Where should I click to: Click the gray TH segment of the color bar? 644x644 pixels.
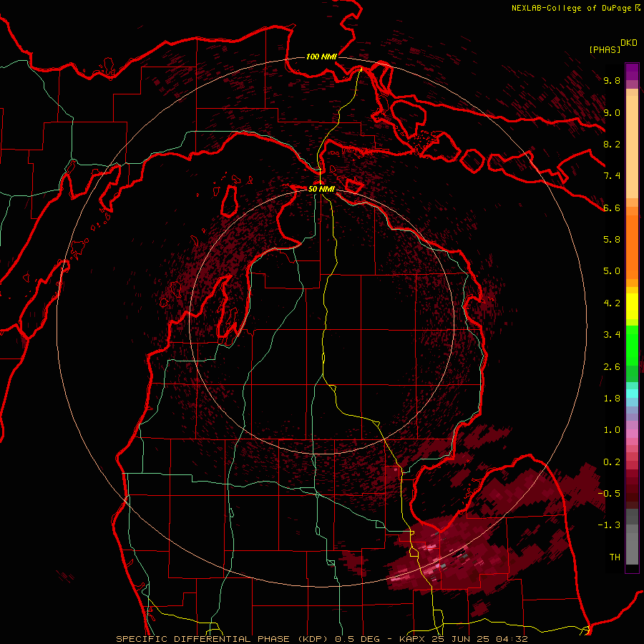point(632,548)
